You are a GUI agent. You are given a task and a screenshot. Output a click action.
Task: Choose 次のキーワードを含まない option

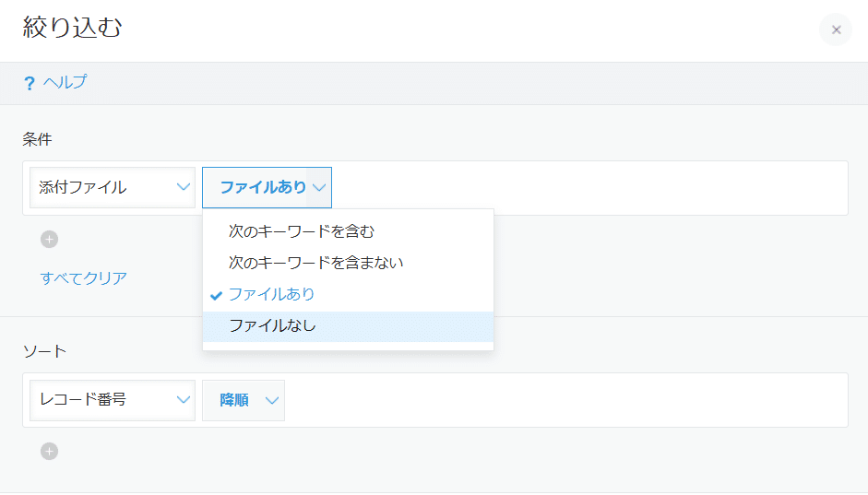point(315,263)
